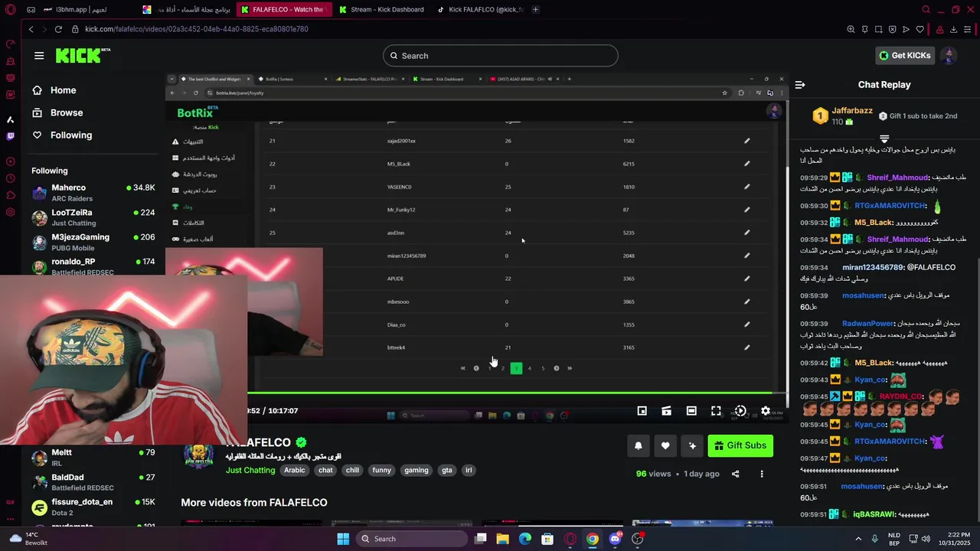Select the gaming tag
Image resolution: width=980 pixels, height=551 pixels.
(416, 471)
